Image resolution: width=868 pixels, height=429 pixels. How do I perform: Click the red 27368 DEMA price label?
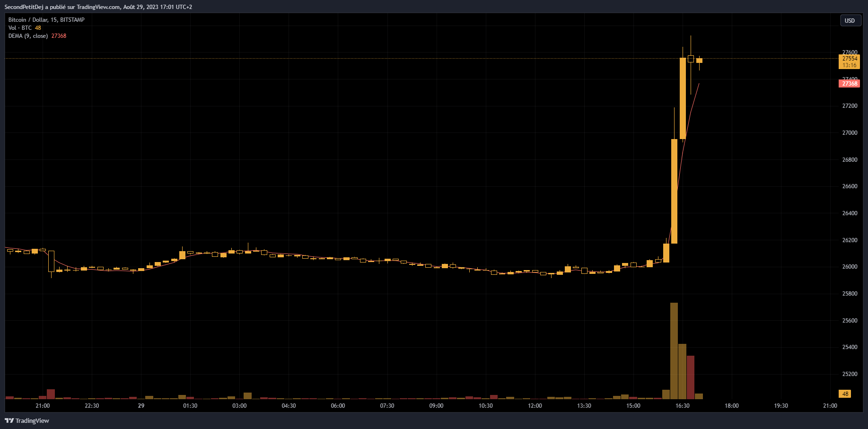click(850, 83)
